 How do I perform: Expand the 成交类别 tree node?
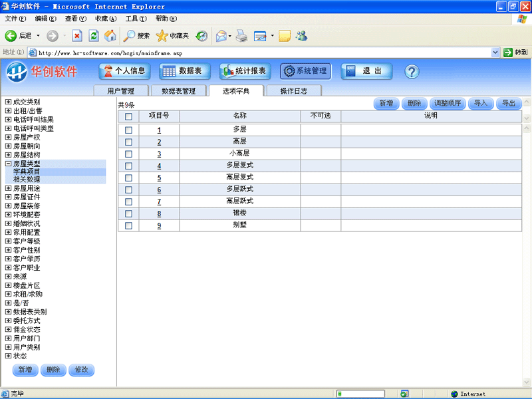coord(8,102)
